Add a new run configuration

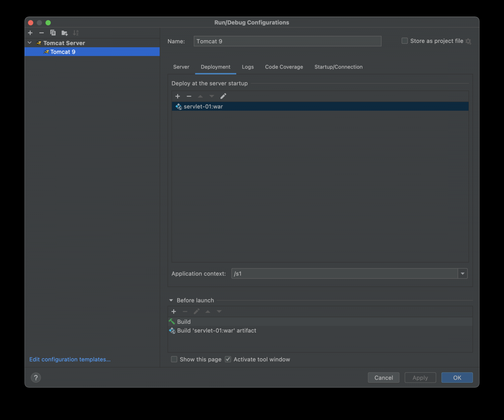point(30,33)
